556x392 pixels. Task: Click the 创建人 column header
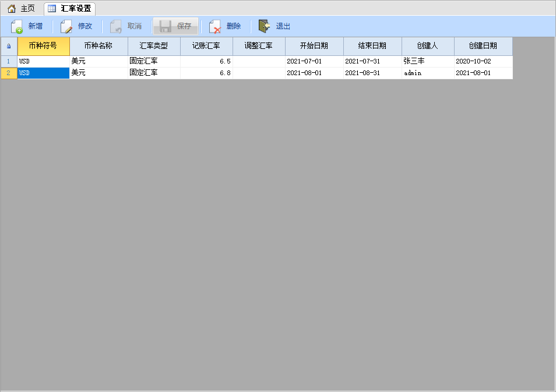428,46
